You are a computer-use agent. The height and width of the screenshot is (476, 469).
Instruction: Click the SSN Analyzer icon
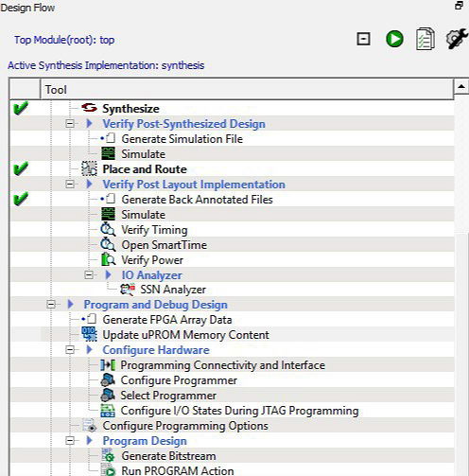coord(128,290)
